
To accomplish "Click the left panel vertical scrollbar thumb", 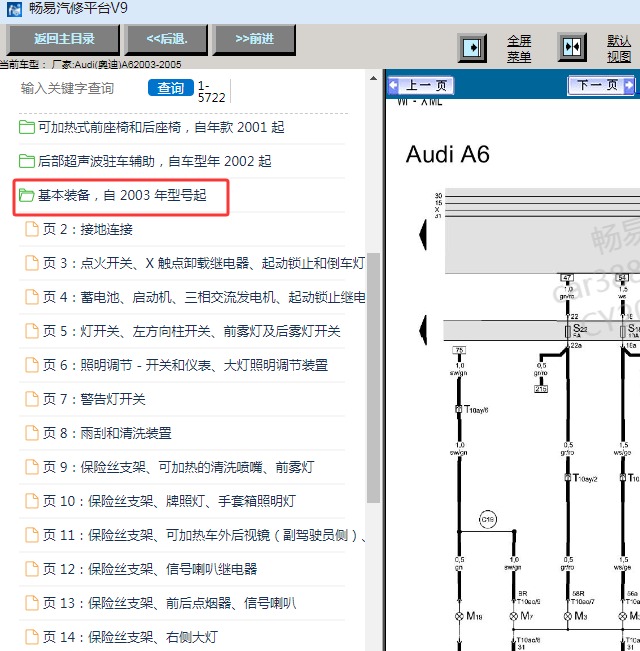I will click(x=373, y=378).
